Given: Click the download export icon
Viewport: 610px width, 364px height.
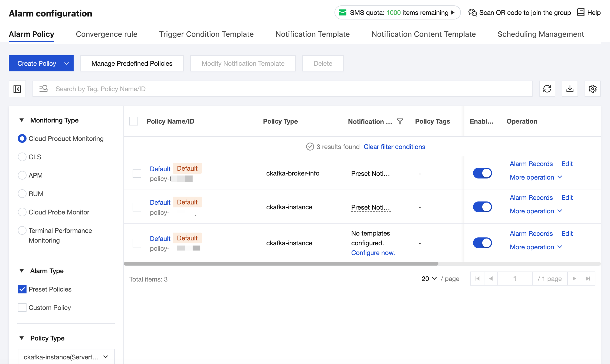Looking at the screenshot, I should coord(570,89).
